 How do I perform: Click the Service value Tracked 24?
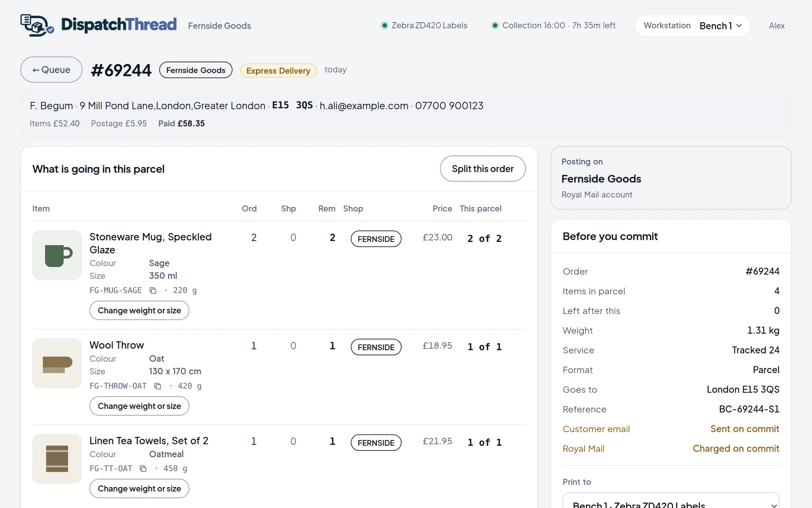coord(755,350)
